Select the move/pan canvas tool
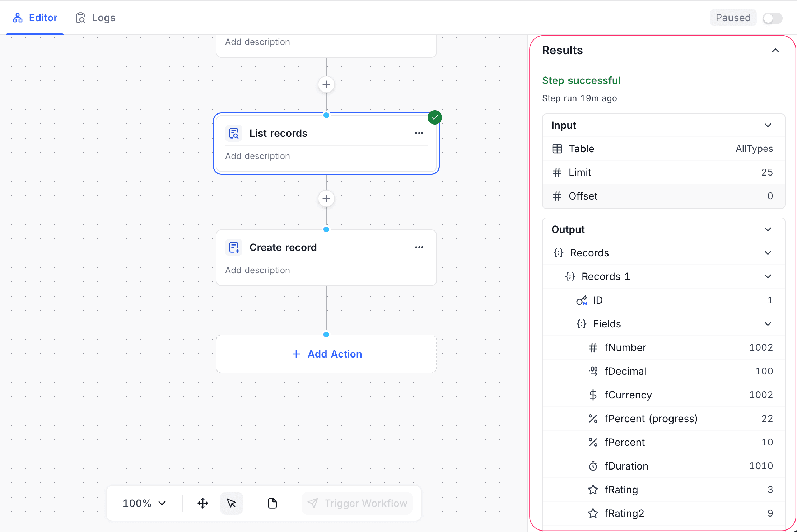The image size is (797, 532). pos(202,503)
